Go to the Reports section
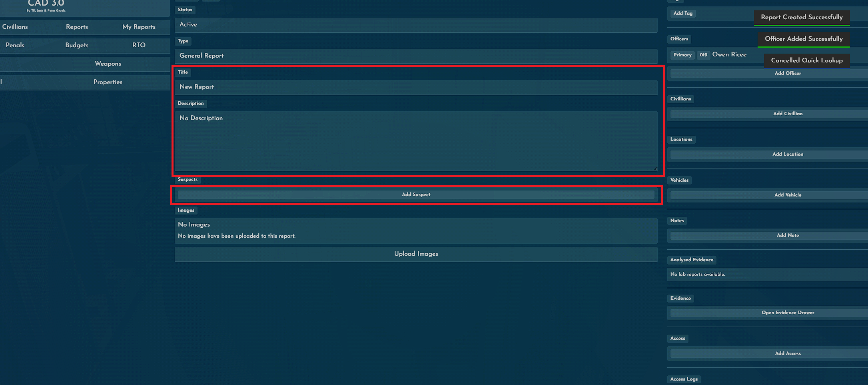Screen dimensions: 868x385 77,27
